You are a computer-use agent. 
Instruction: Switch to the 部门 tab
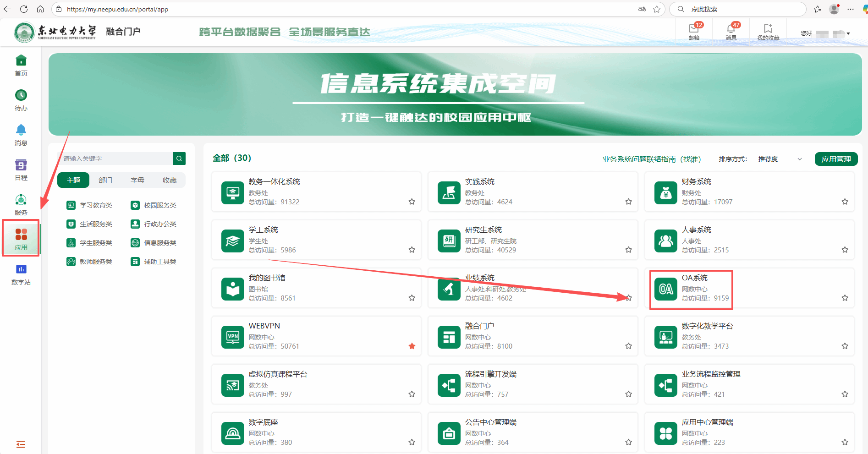pyautogui.click(x=105, y=181)
